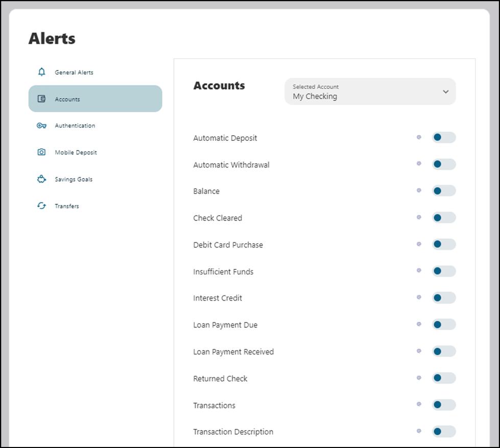Toggle the Insufficient Funds alert
Viewport: 500px width, 448px height.
coord(444,271)
